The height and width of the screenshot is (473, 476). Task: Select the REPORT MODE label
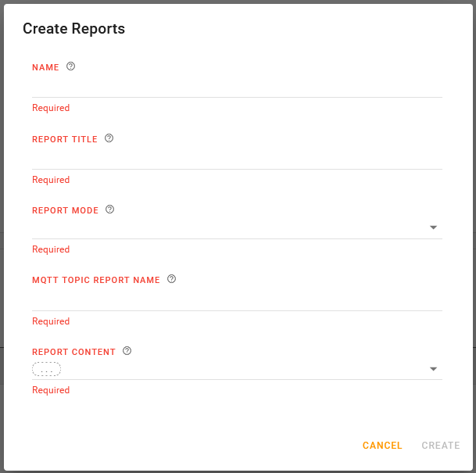(x=66, y=210)
